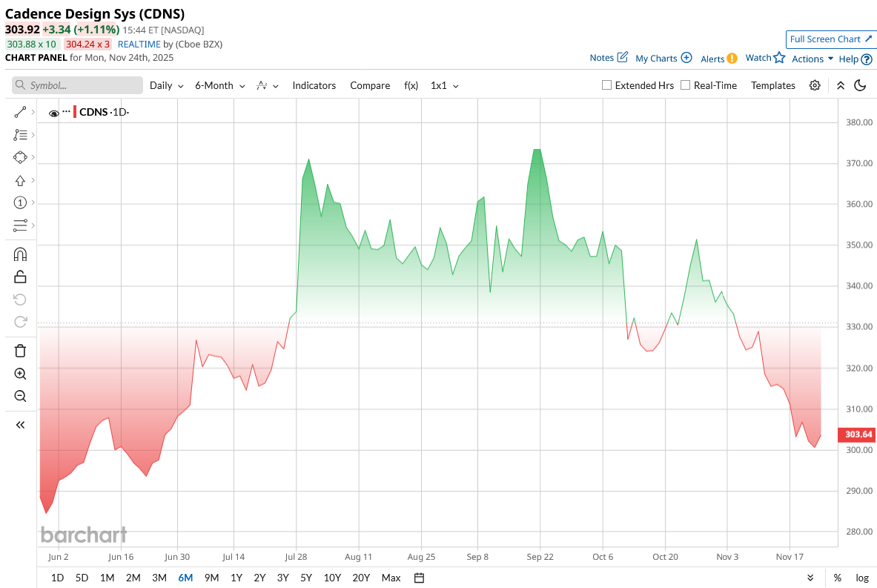877x588 pixels.
Task: Open the horizontal lines tool
Action: 20,225
